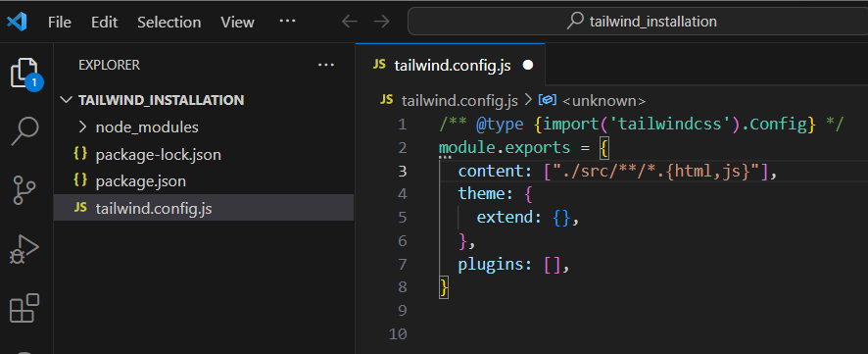Show more menu items via ellipsis
Screen dimensions: 868x354
pos(287,22)
